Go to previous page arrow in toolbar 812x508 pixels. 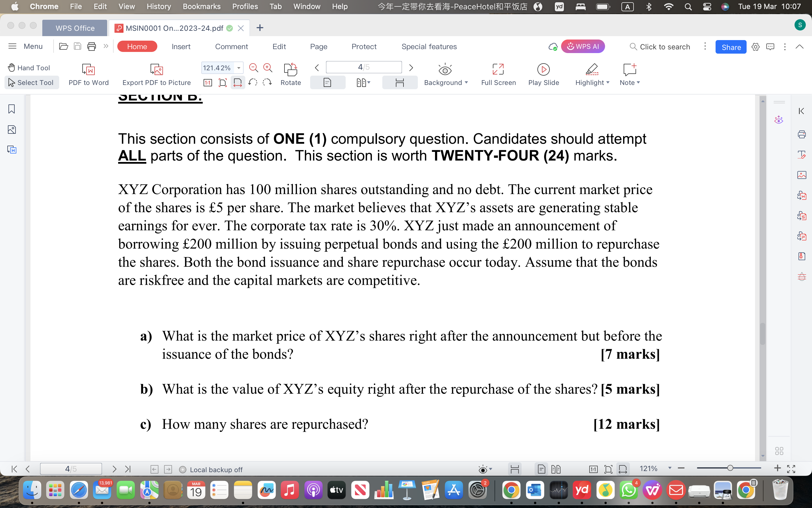tap(317, 68)
